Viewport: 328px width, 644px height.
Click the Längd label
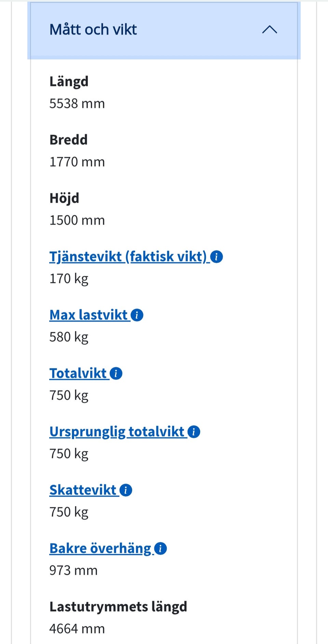click(69, 82)
